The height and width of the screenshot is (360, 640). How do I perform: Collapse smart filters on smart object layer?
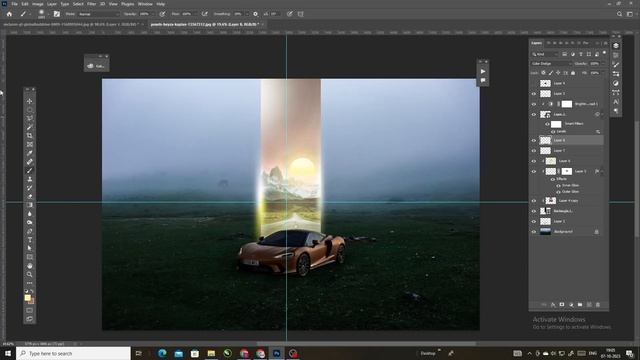click(602, 115)
